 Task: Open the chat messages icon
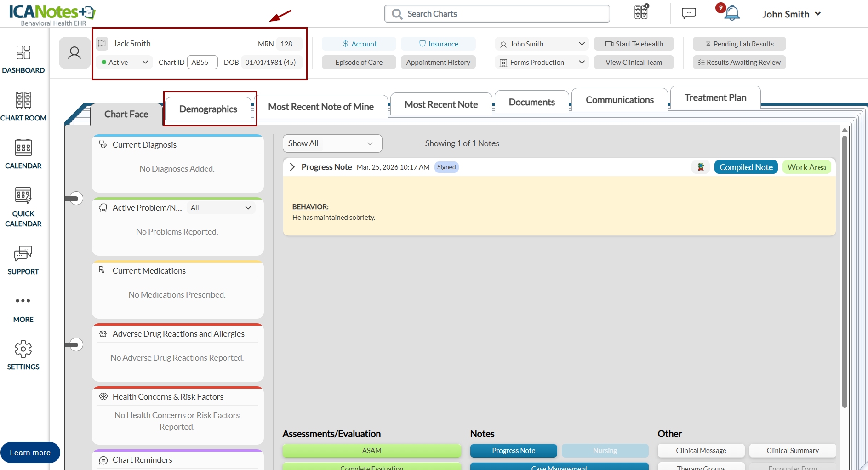[x=688, y=13]
